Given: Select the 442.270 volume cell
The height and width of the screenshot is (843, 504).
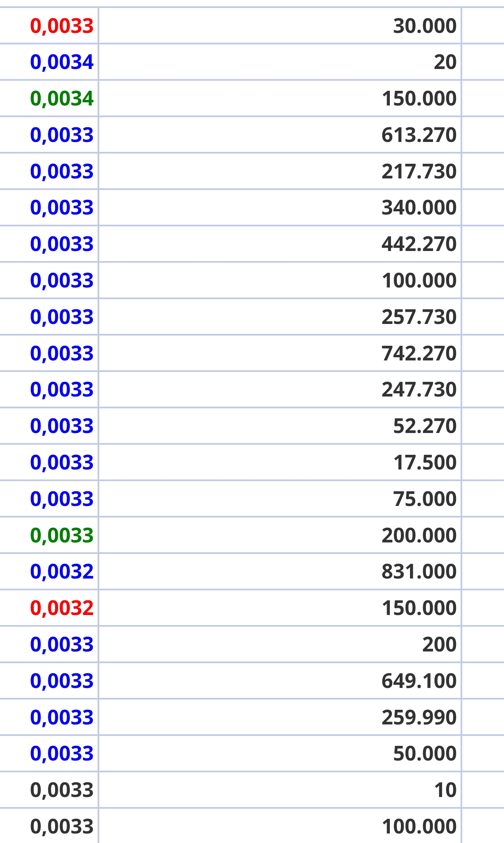Looking at the screenshot, I should point(280,244).
